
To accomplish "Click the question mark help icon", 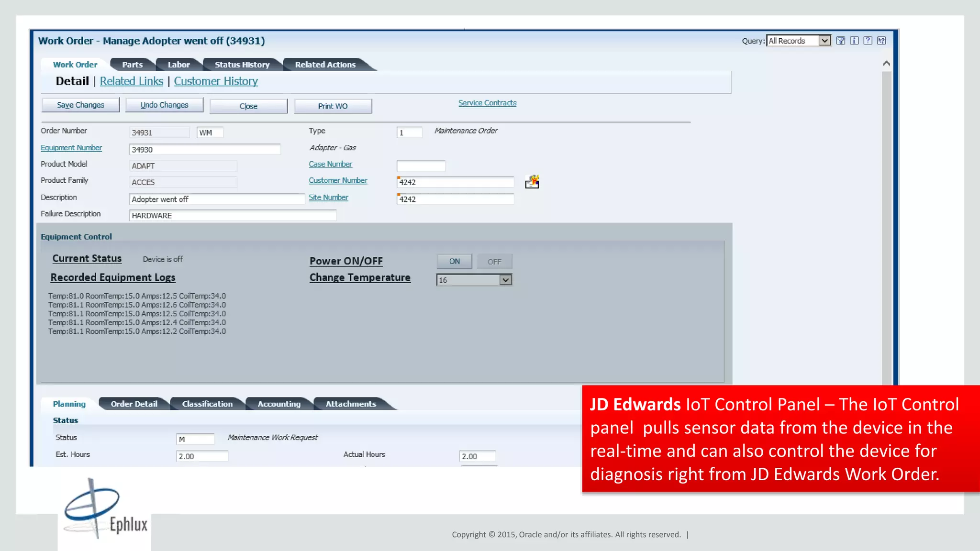I will pyautogui.click(x=868, y=41).
